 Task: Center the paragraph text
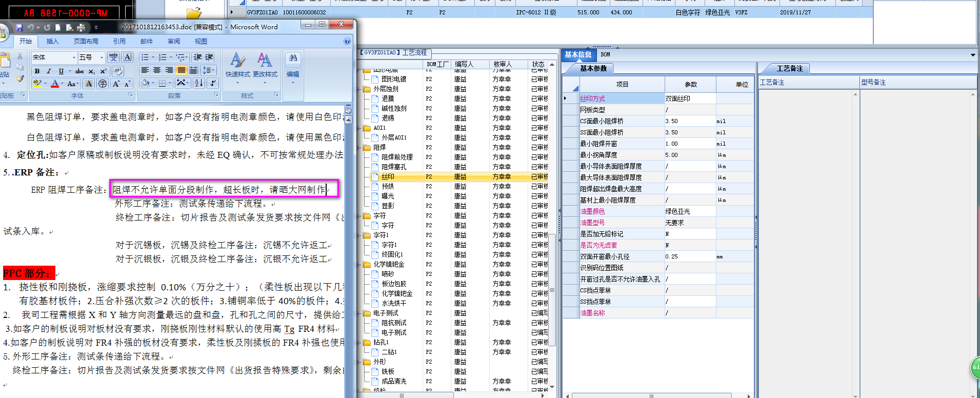(x=157, y=70)
